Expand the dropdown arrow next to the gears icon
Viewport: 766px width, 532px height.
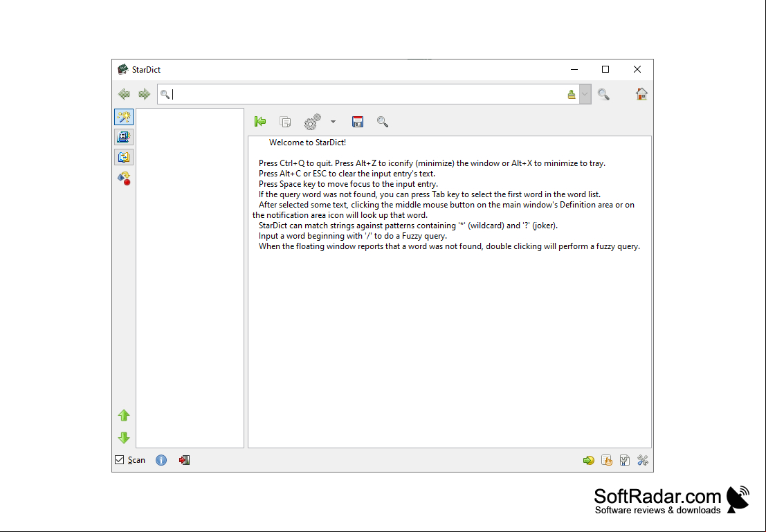click(333, 122)
